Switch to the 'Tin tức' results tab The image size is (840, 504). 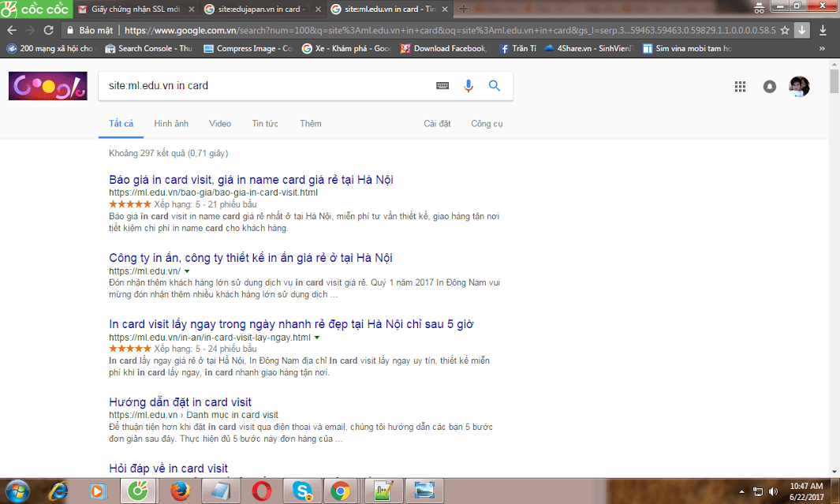pos(265,124)
